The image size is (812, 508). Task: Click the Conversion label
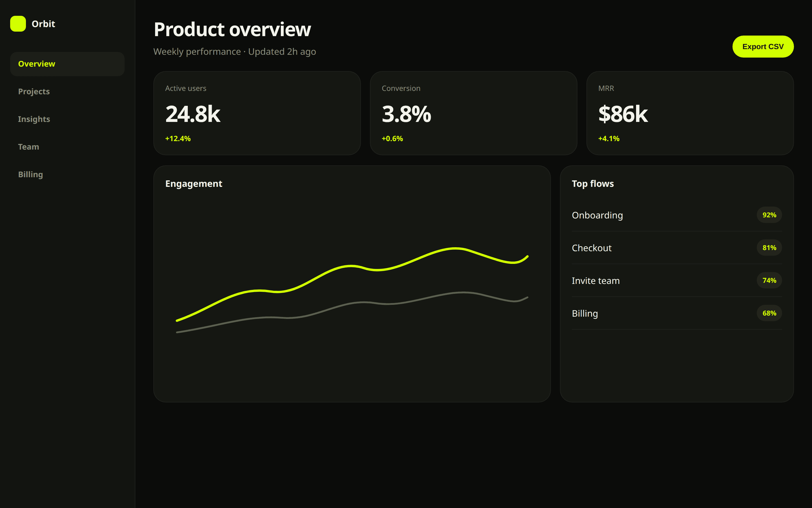pyautogui.click(x=401, y=88)
